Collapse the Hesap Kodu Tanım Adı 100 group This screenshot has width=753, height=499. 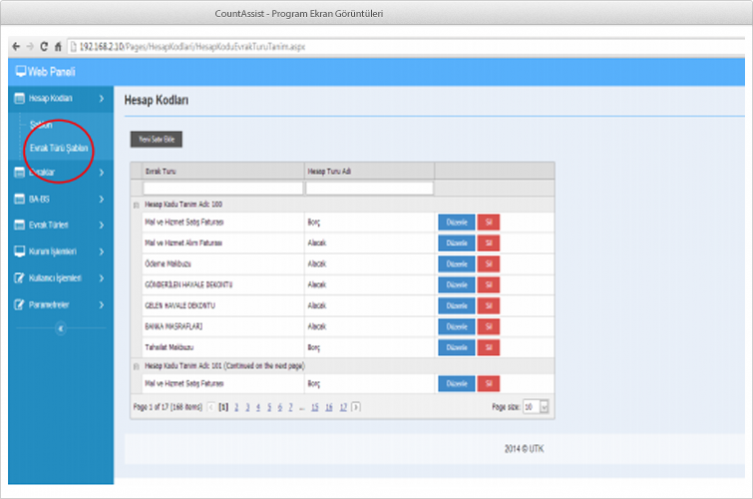tap(136, 204)
